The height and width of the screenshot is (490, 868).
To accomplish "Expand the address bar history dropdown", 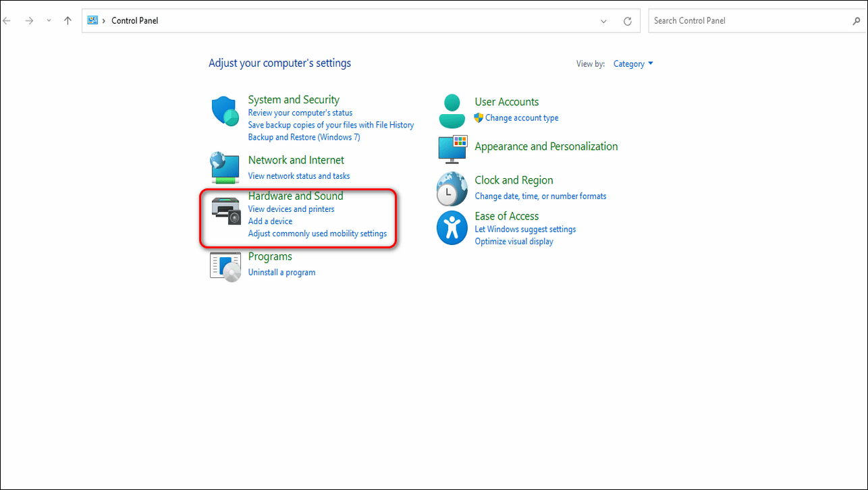I will [603, 21].
